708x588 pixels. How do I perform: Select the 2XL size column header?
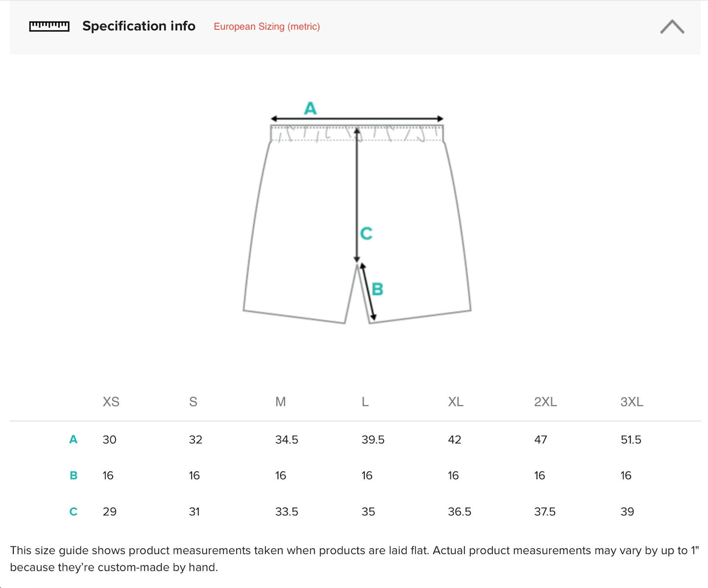click(x=545, y=402)
